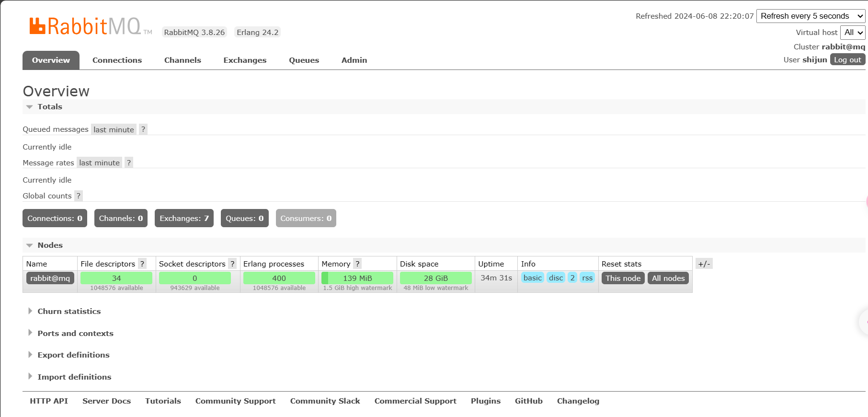The width and height of the screenshot is (868, 417).
Task: Click the disc info tag
Action: click(x=556, y=278)
